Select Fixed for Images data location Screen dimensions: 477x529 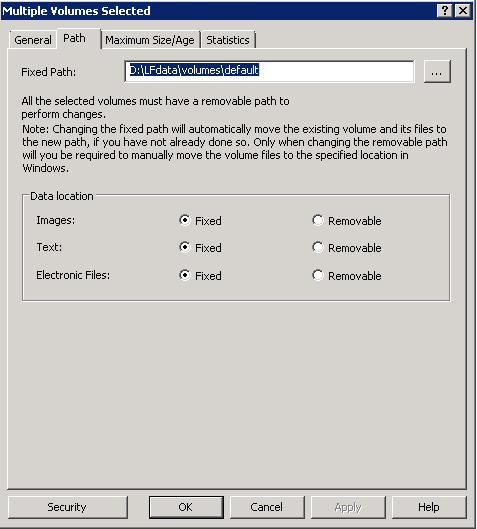point(200,221)
